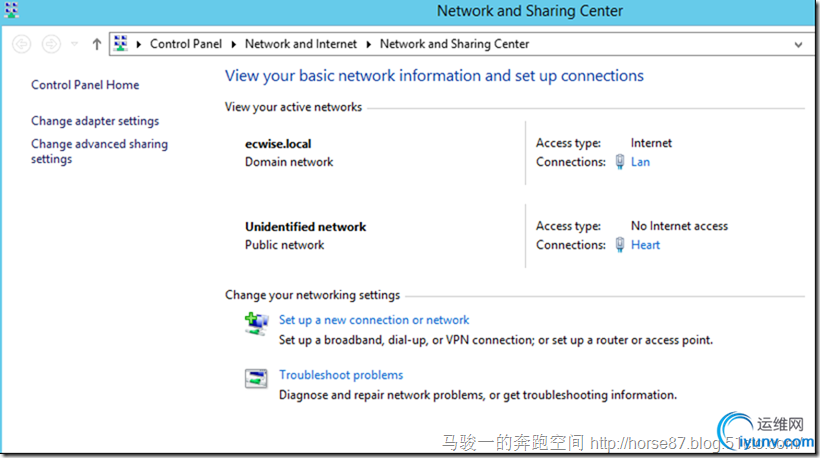
Task: Open Change adapter settings
Action: coord(95,121)
